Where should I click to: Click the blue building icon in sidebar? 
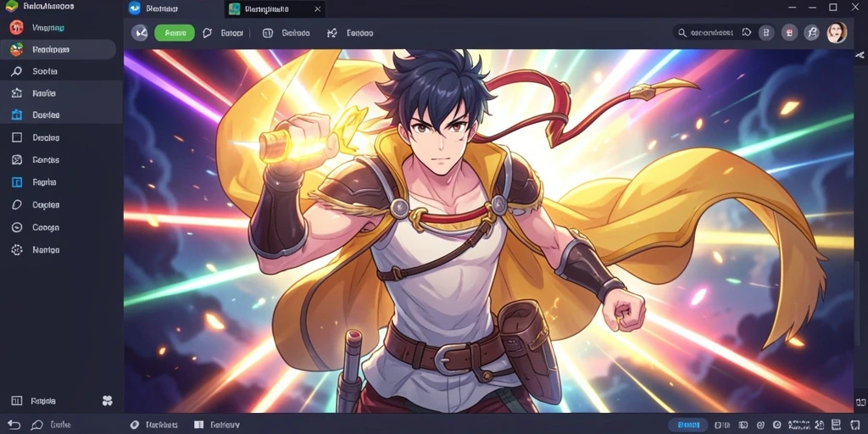point(17,115)
